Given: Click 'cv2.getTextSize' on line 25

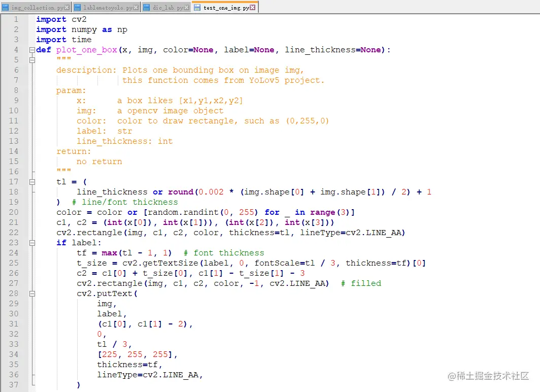Looking at the screenshot, I should [160, 263].
